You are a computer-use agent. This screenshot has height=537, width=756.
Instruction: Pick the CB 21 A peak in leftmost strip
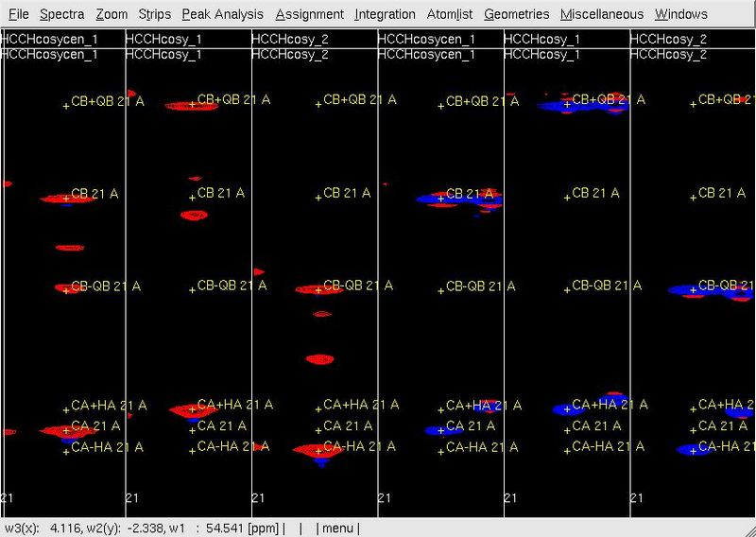(66, 199)
